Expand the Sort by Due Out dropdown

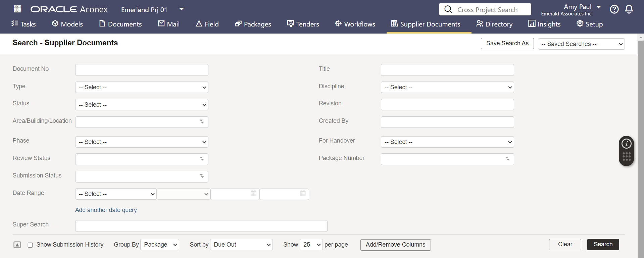pos(241,245)
